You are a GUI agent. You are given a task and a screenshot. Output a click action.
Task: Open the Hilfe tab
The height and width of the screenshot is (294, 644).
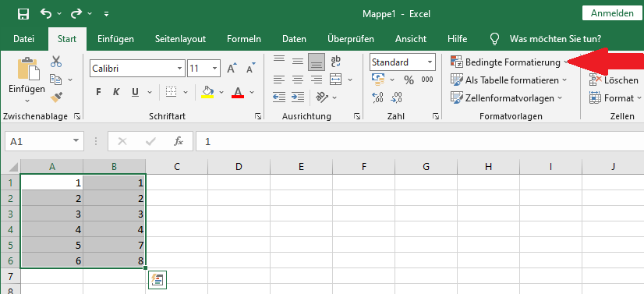[x=457, y=39]
